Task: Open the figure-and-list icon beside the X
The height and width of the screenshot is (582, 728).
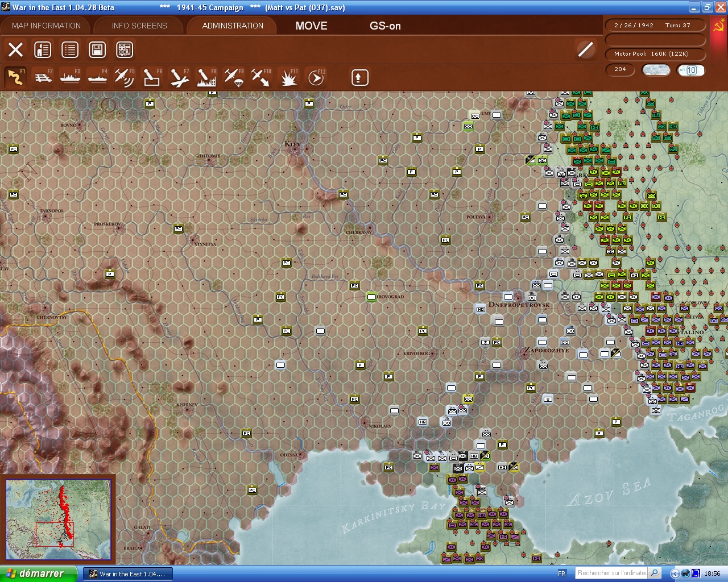Action: tap(43, 49)
